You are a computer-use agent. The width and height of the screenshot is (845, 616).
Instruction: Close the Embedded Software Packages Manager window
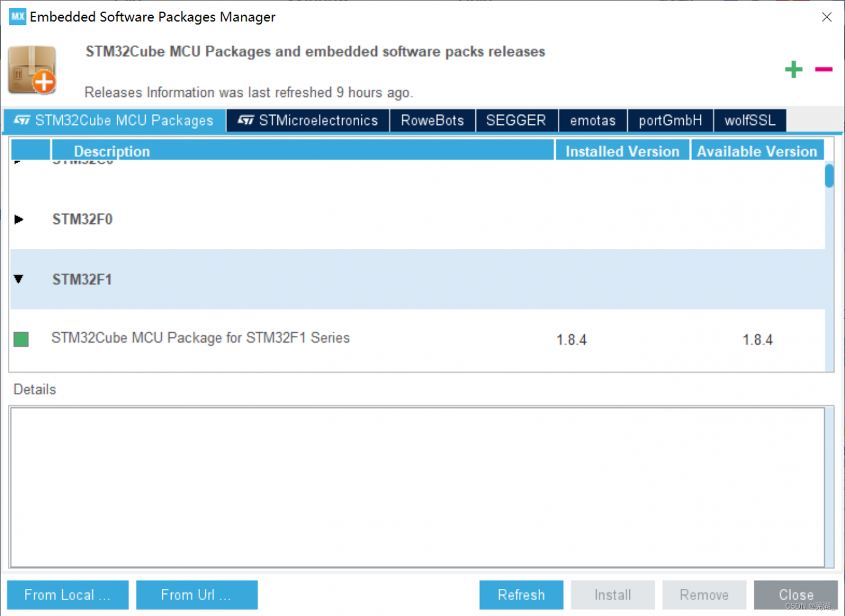click(x=827, y=17)
